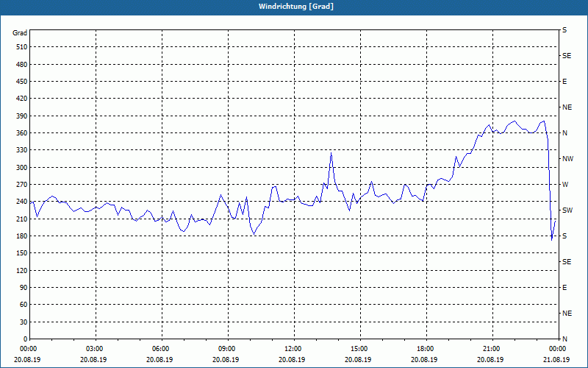Image resolution: width=588 pixels, height=368 pixels.
Task: Select the 390 y-axis label
Action: (x=22, y=116)
